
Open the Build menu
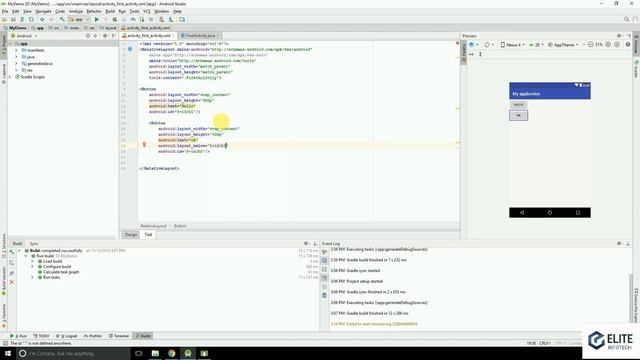(x=110, y=11)
